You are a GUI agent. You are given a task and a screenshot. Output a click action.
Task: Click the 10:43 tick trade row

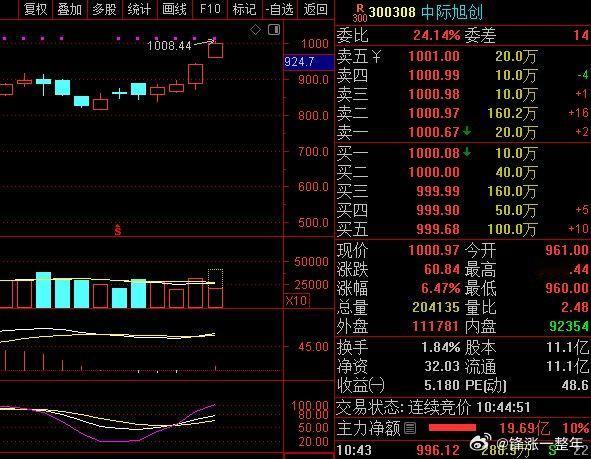[x=463, y=451]
